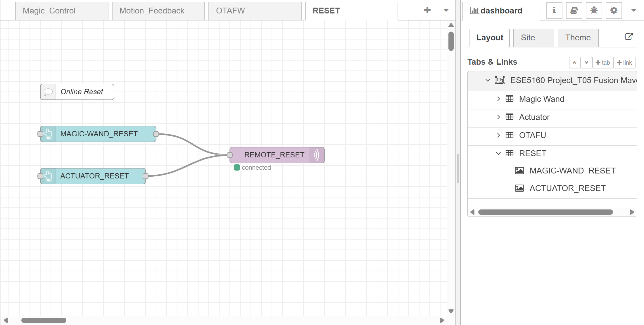Image resolution: width=644 pixels, height=325 pixels.
Task: Click the add flow plus icon
Action: 427,10
